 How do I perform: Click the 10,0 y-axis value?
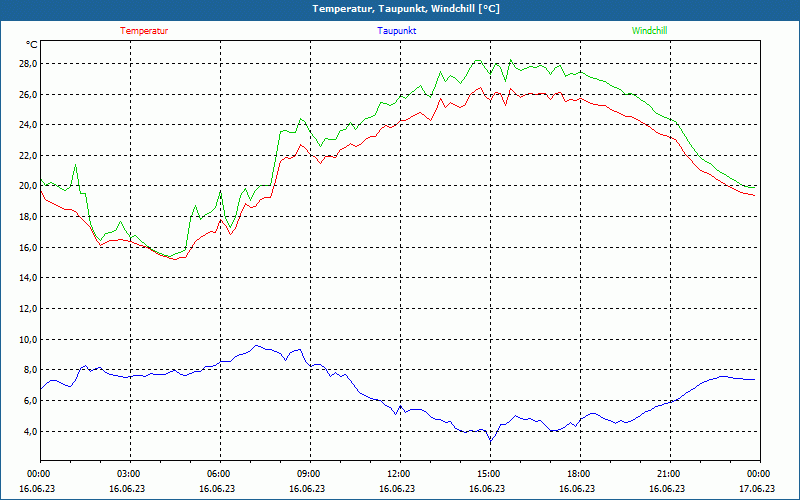pos(28,339)
